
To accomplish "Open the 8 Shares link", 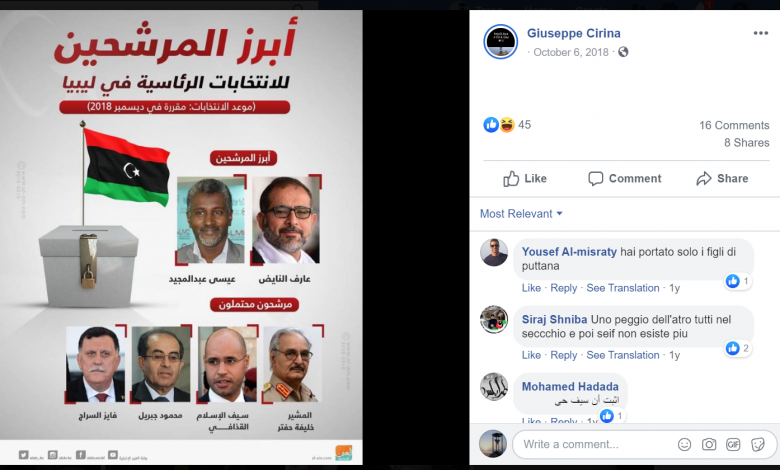I will pyautogui.click(x=746, y=143).
